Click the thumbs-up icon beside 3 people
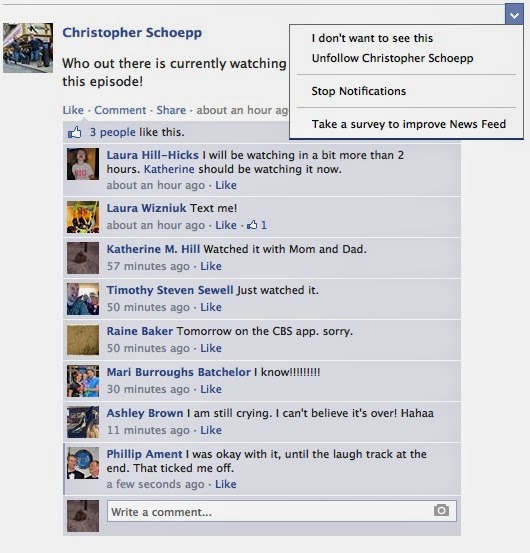530x553 pixels. click(74, 133)
